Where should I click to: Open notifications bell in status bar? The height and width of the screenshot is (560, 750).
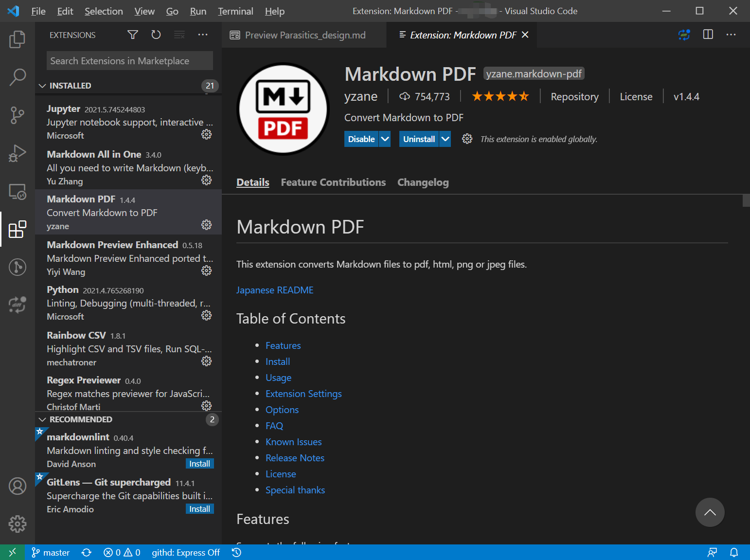(x=734, y=552)
